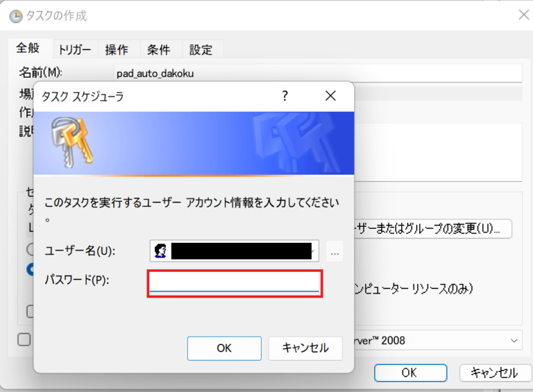The height and width of the screenshot is (392, 533).
Task: Focus the パスワード input field
Action: pos(235,283)
